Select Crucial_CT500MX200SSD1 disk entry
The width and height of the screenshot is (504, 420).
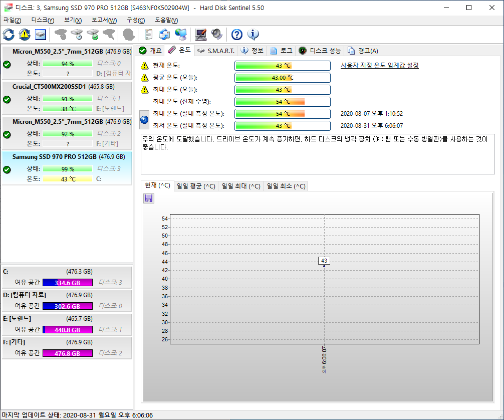point(67,98)
